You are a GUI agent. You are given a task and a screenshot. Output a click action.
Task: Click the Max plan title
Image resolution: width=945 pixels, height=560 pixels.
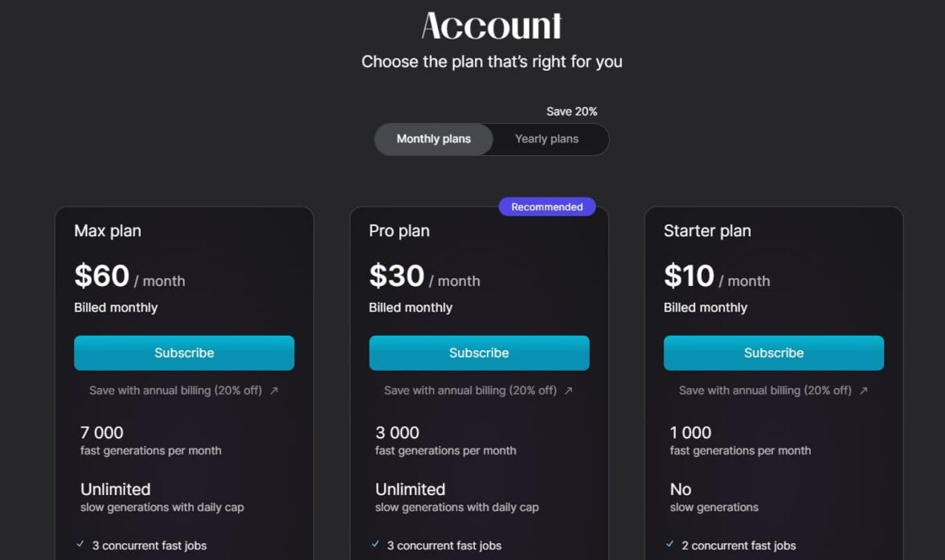[x=108, y=231]
